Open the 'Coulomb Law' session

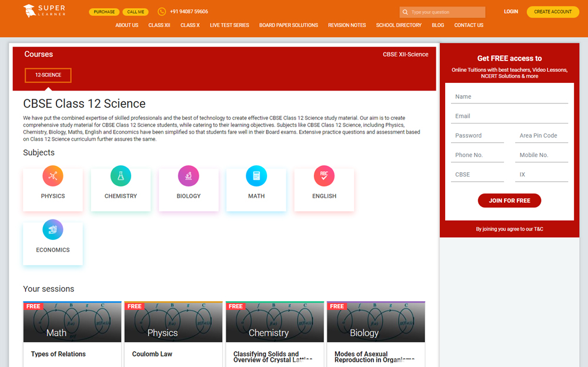[152, 354]
